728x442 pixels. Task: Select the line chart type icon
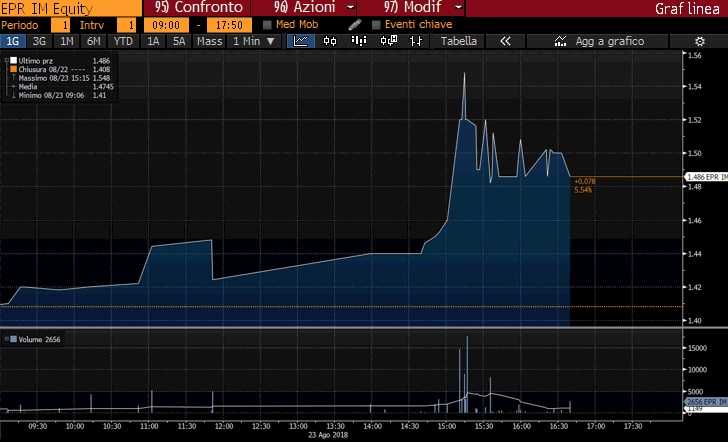pos(301,41)
